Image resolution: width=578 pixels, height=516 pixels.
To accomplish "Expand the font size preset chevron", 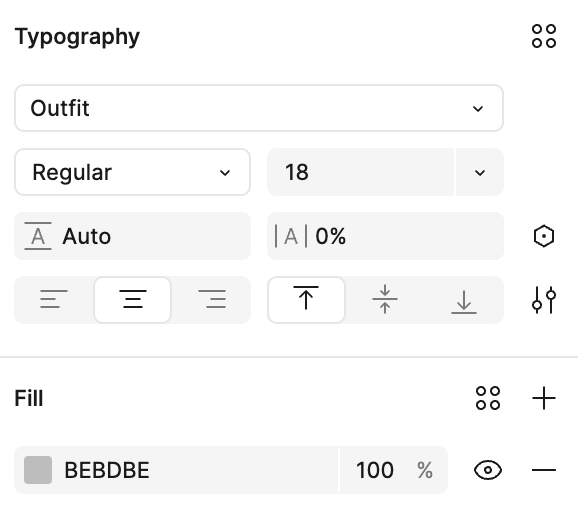I will [x=480, y=172].
